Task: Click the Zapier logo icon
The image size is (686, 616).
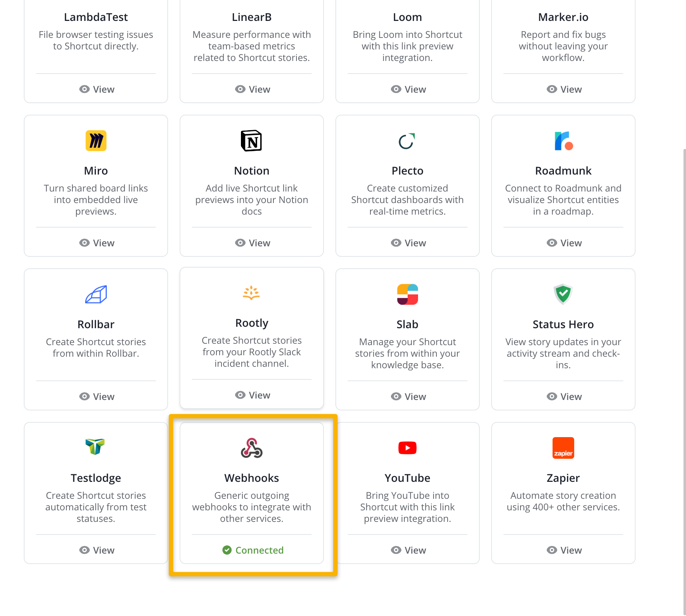Action: (563, 448)
